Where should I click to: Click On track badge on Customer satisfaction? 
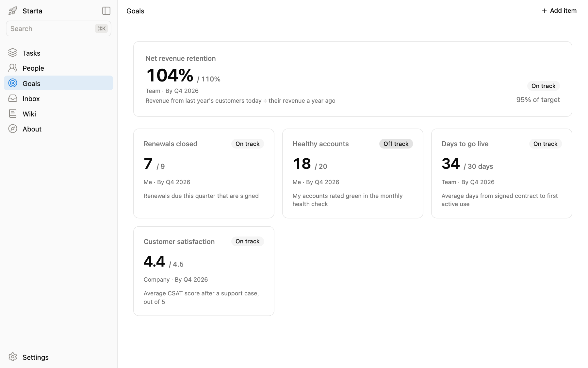247,241
